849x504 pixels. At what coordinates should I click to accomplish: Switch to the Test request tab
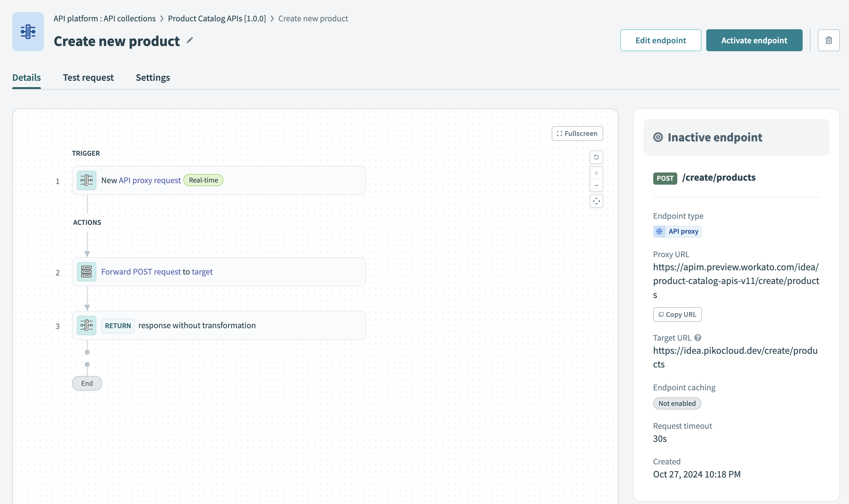(x=88, y=77)
